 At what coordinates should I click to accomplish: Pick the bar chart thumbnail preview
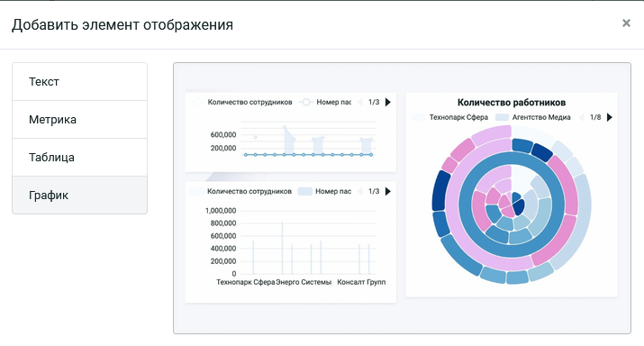tap(291, 242)
